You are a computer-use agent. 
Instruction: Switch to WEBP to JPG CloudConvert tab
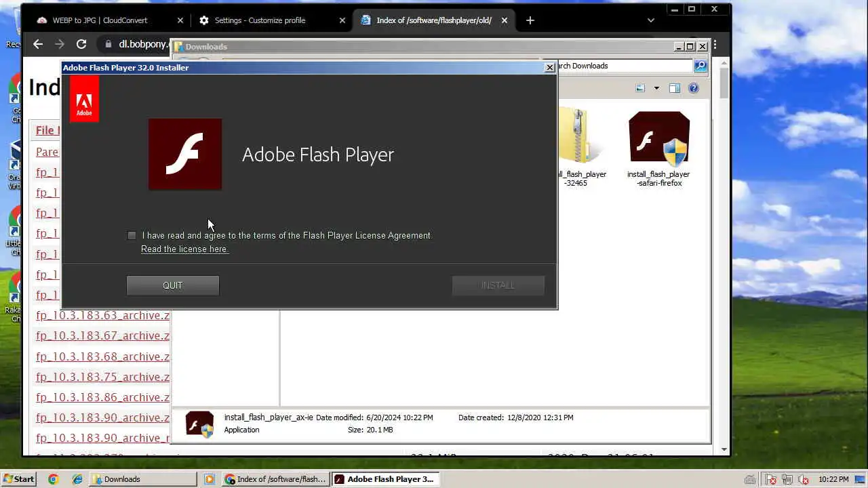click(x=100, y=20)
